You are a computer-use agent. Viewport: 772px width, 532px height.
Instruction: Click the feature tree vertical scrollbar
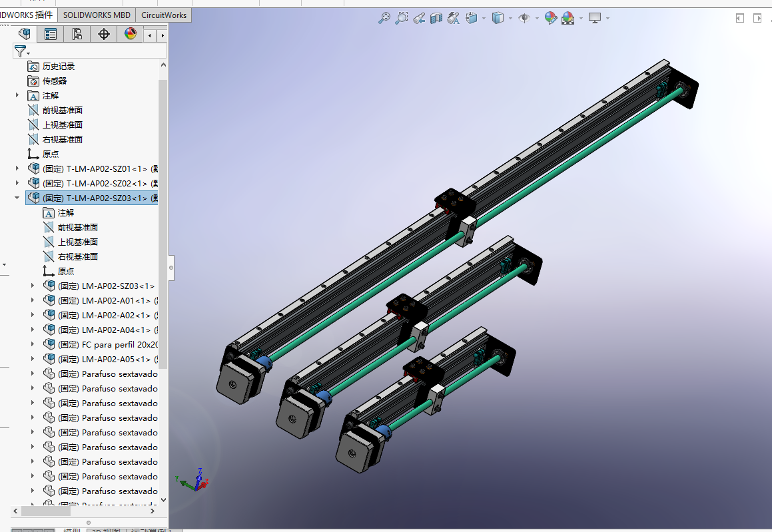[x=163, y=224]
